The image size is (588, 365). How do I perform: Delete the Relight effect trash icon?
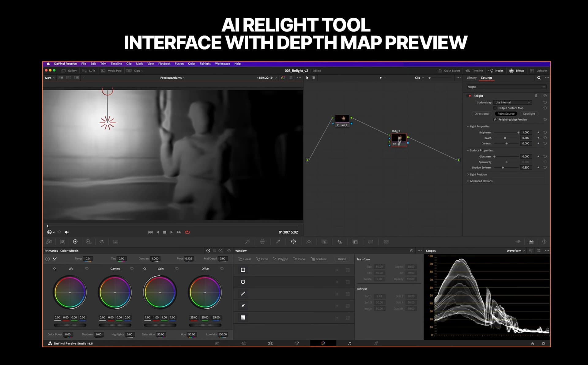(536, 96)
